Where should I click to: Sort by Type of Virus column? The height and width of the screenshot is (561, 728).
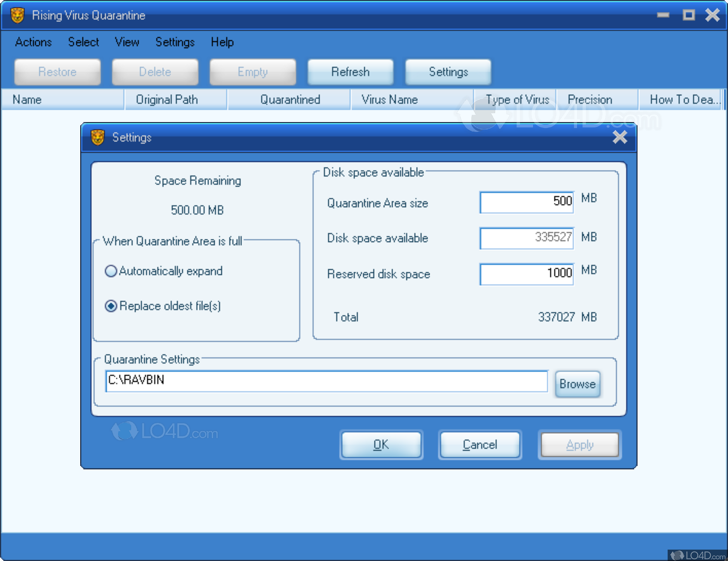pyautogui.click(x=515, y=99)
